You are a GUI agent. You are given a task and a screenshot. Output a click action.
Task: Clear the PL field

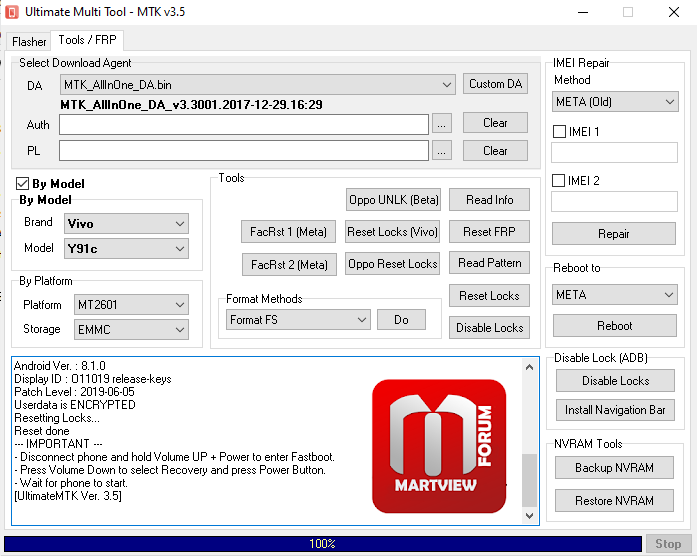point(495,151)
